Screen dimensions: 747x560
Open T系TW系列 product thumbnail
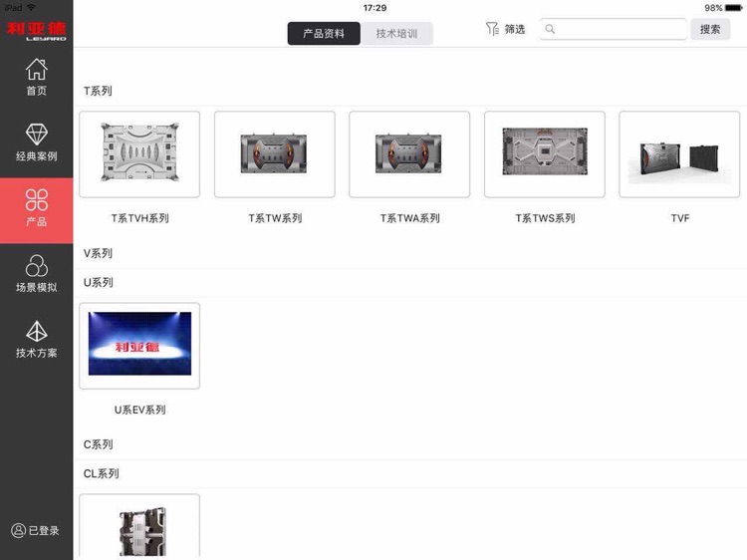(275, 154)
